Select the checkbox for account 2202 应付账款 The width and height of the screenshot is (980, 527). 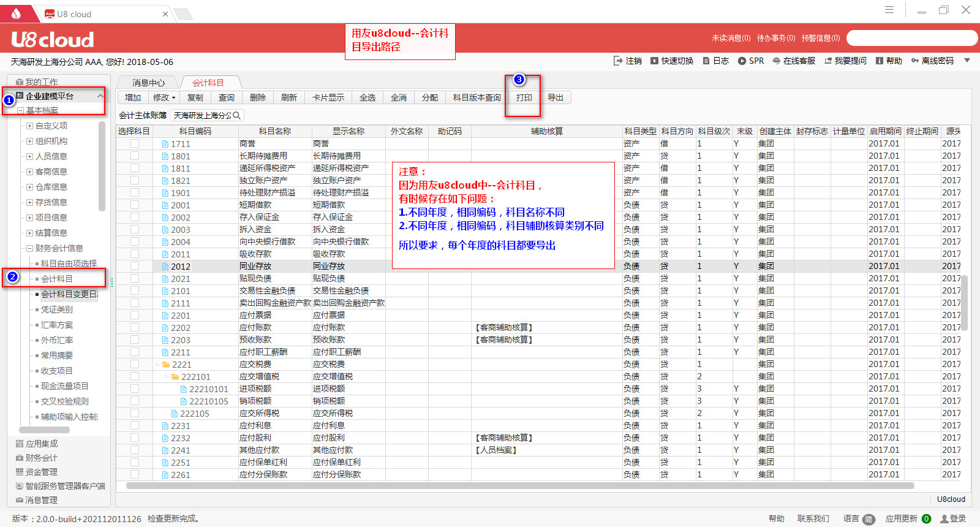pos(135,327)
